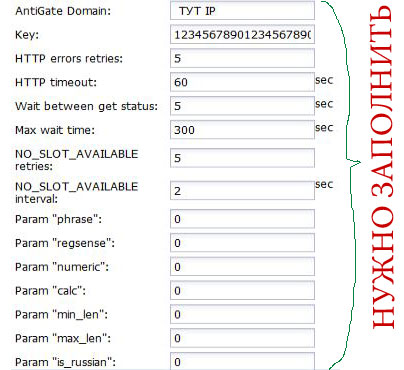
Task: Select the Param "calc" input field
Action: coord(242,290)
